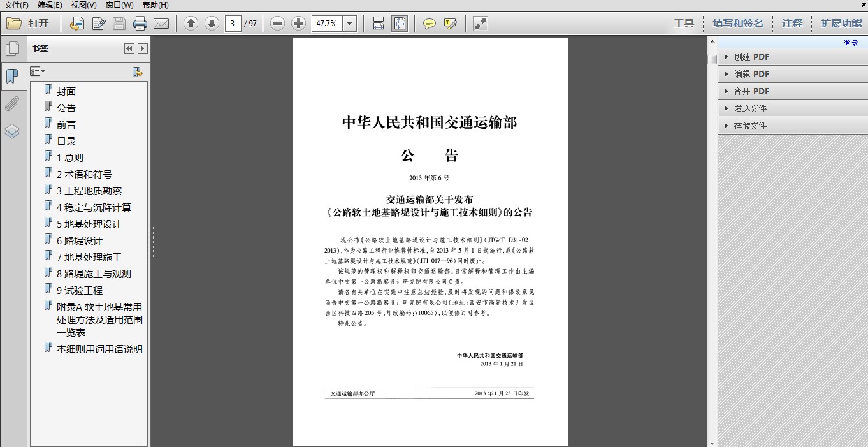This screenshot has height=447, width=868.
Task: Click the edit document toolbar icon
Action: coord(99,24)
